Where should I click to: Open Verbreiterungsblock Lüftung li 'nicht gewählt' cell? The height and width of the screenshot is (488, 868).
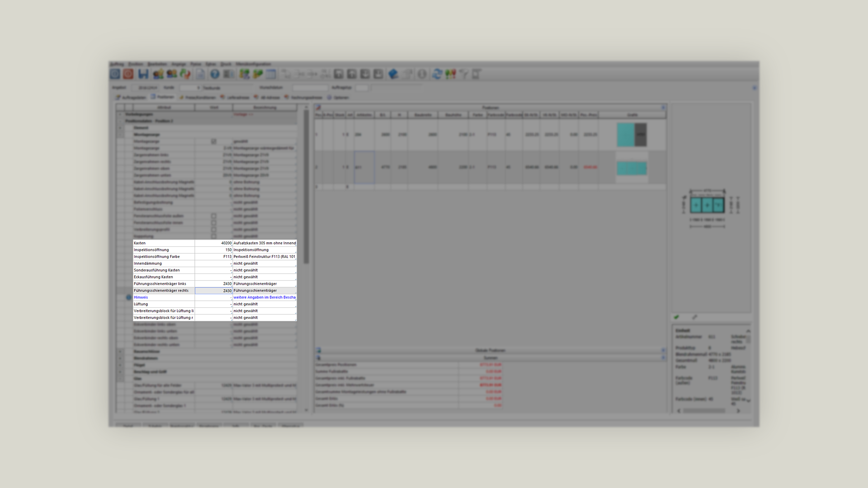coord(264,311)
